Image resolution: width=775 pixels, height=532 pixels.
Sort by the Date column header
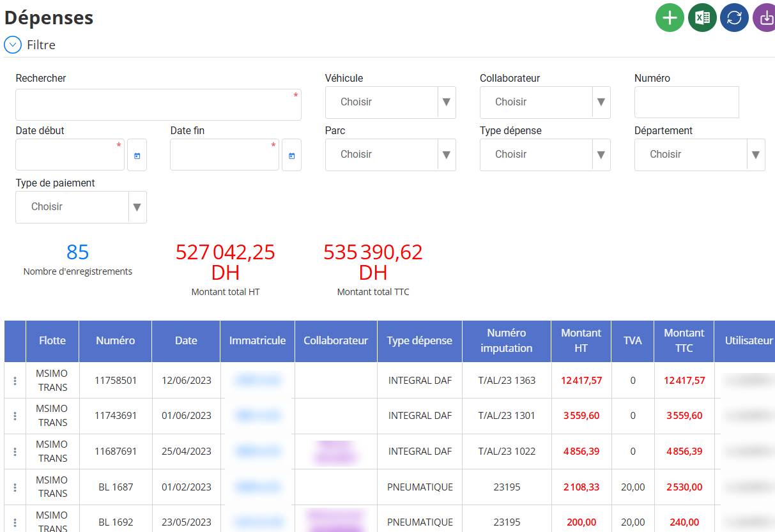[x=186, y=340]
